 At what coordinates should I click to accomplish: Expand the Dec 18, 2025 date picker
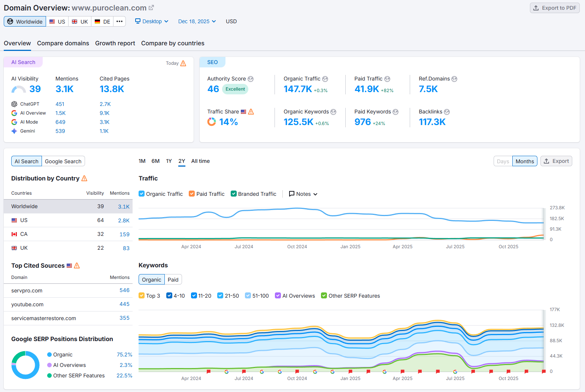pos(197,21)
